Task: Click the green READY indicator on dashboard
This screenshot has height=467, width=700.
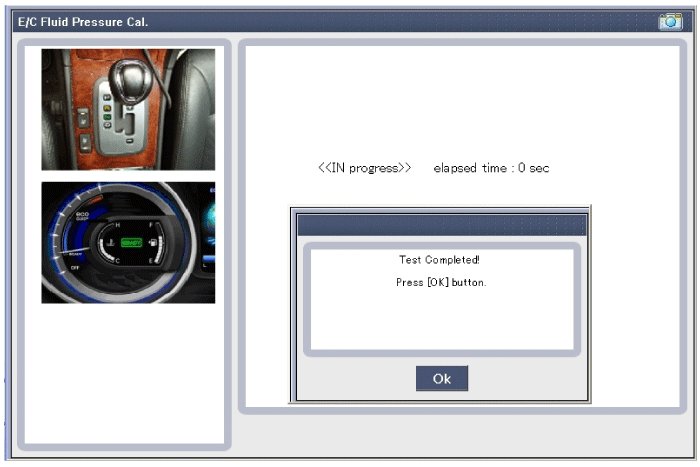Action: pyautogui.click(x=133, y=242)
